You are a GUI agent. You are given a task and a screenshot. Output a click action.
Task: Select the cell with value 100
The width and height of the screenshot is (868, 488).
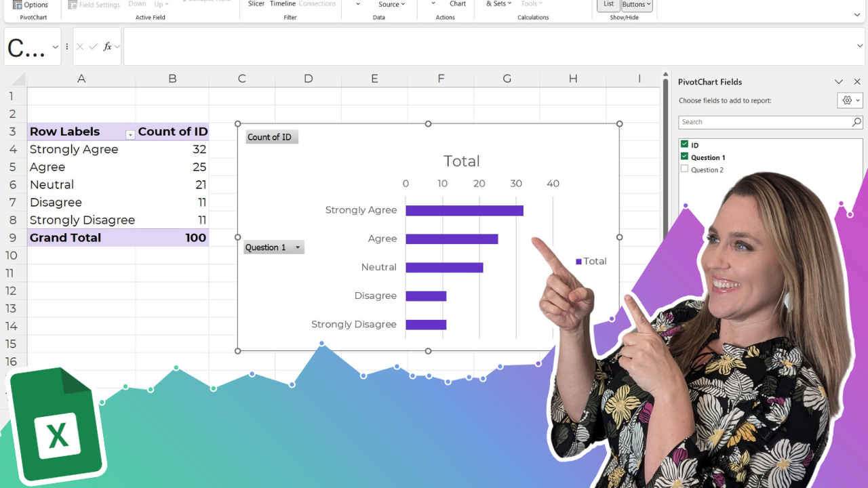[x=172, y=237]
